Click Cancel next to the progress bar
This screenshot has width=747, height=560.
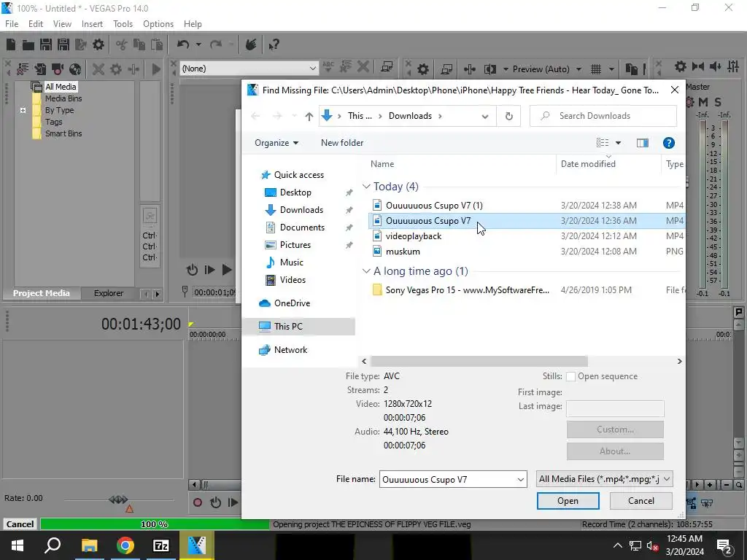coord(20,524)
